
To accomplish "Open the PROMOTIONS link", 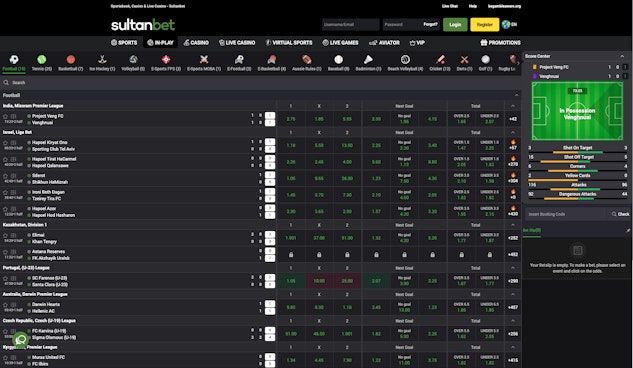I will click(500, 42).
